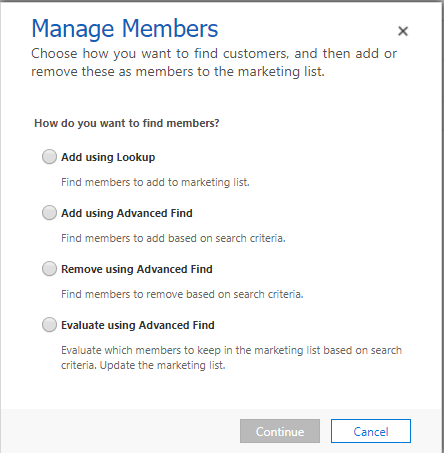Cancel the Manage Members dialog
The height and width of the screenshot is (453, 444).
click(371, 431)
